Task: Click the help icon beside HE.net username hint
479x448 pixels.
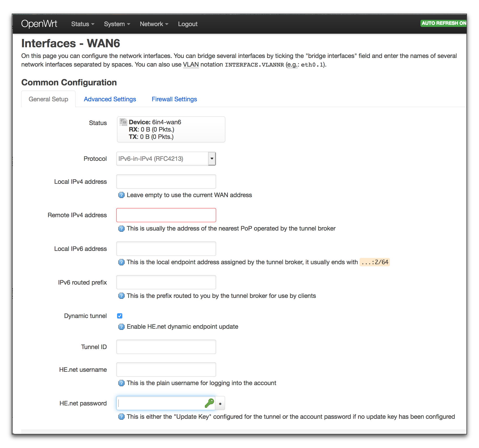Action: click(121, 383)
